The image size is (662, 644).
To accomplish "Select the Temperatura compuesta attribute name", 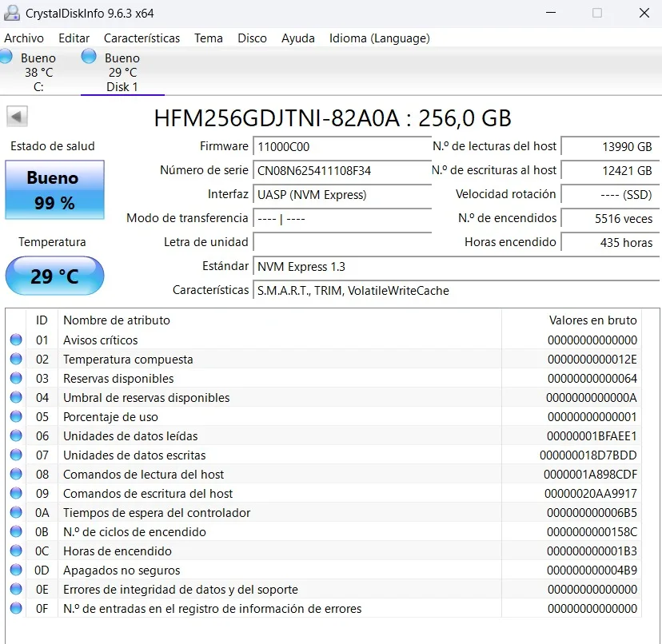I will click(x=128, y=360).
